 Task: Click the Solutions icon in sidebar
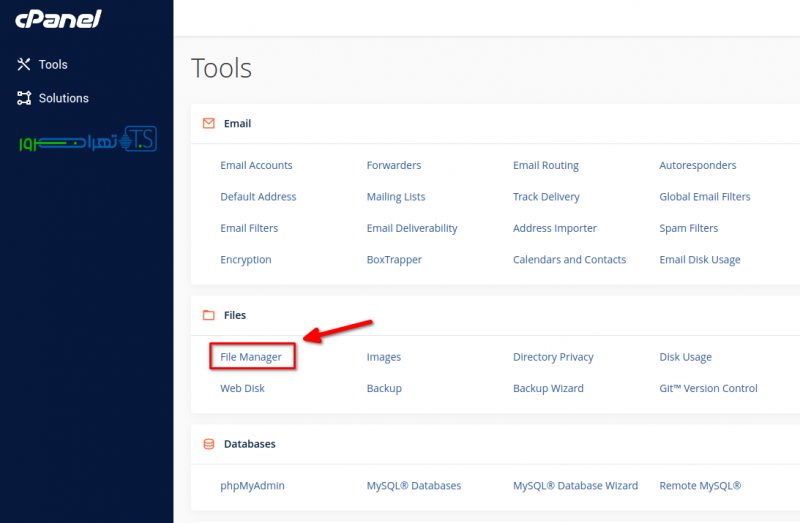24,98
